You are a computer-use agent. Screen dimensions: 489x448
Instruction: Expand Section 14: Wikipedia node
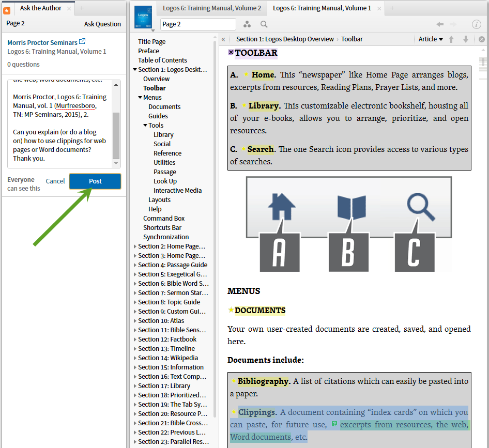(x=135, y=358)
